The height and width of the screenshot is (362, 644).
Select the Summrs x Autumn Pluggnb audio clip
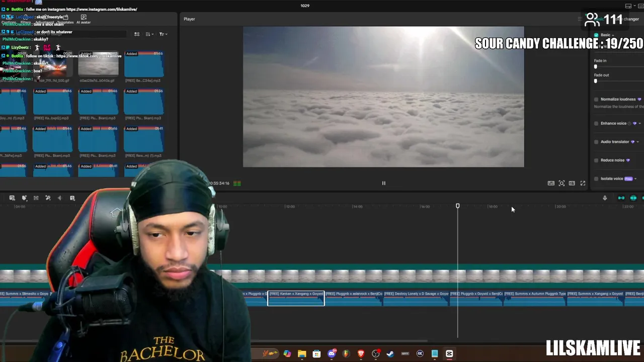point(535,298)
